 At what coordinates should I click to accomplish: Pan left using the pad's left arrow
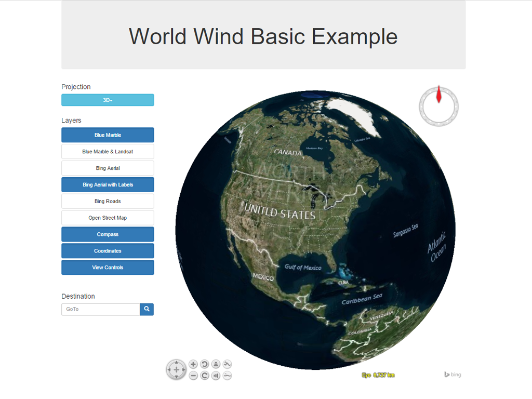click(x=169, y=369)
